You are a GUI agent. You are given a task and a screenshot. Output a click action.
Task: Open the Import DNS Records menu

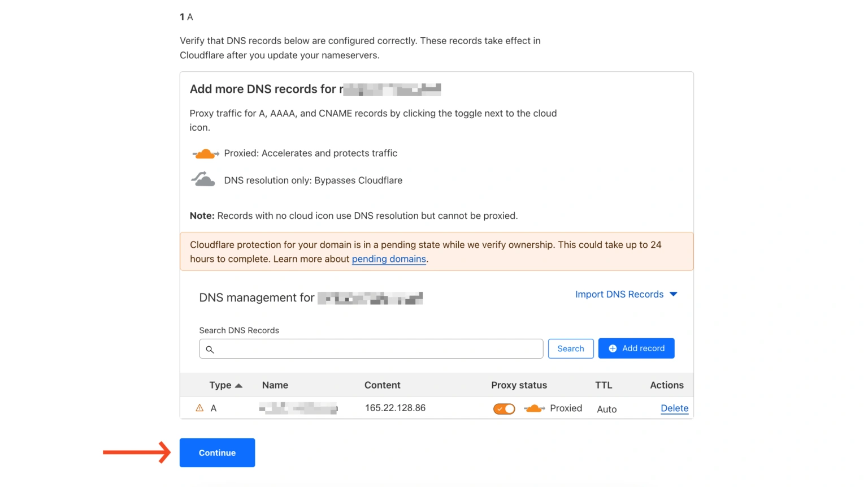tap(619, 294)
